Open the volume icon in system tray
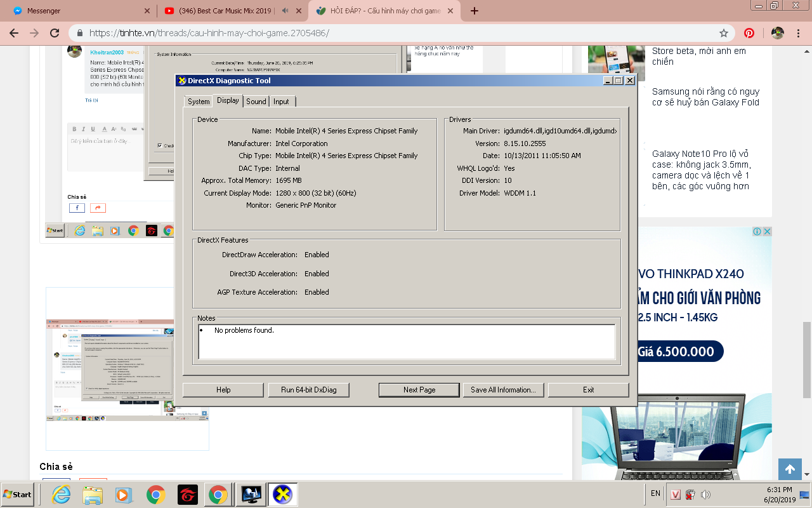The image size is (812, 508). tap(705, 494)
